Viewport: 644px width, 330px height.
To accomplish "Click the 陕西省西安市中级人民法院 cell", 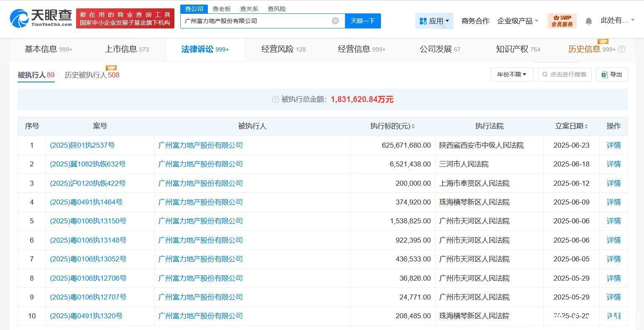I will (481, 146).
